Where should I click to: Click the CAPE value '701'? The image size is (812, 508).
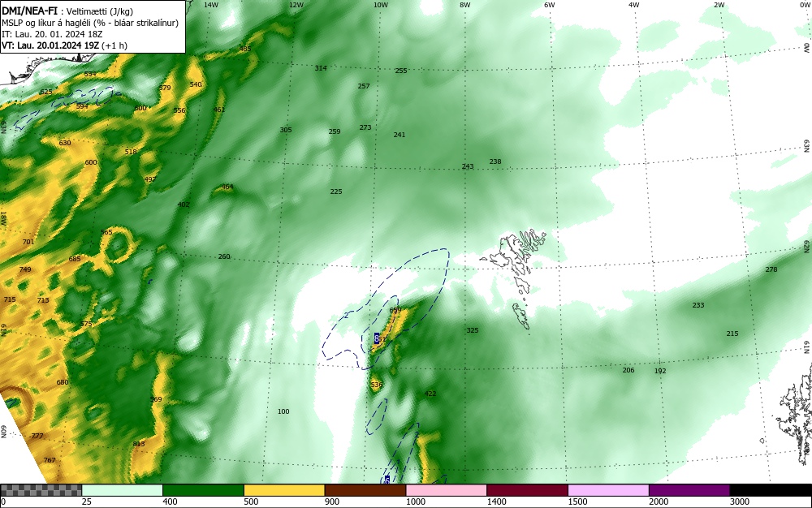tap(28, 242)
